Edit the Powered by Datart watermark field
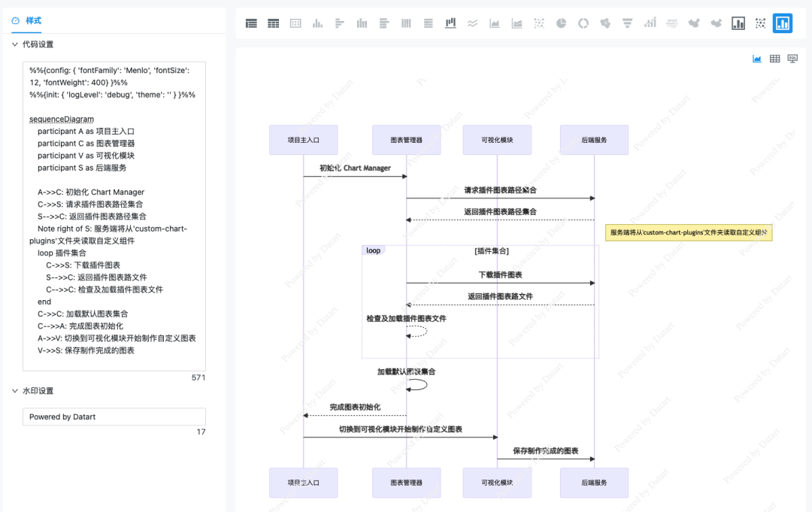Viewport: 812px width, 512px height. 114,417
